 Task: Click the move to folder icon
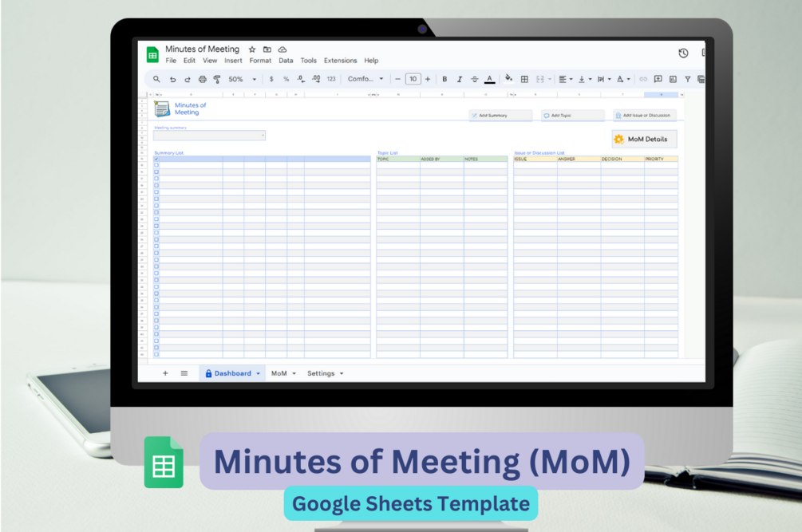click(267, 49)
